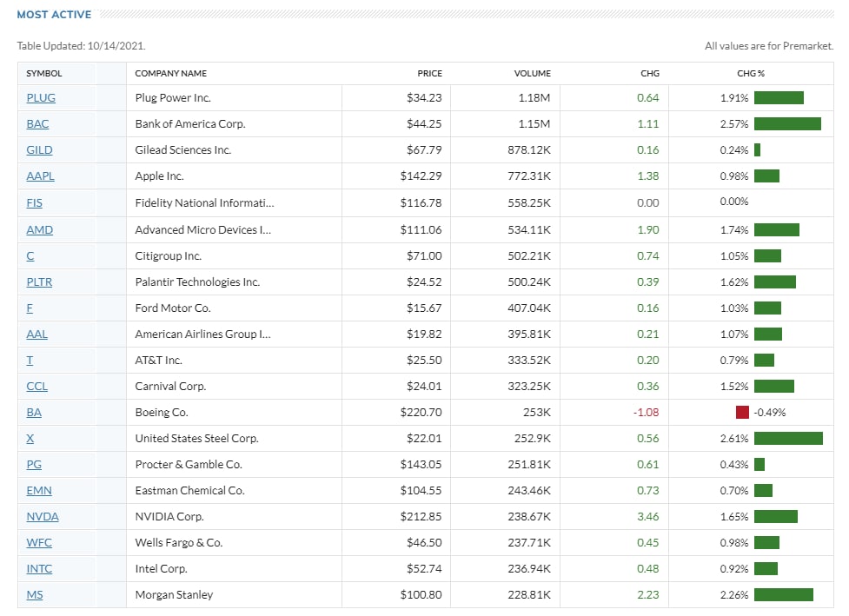Open the PLUG ticker link
The image size is (849, 616).
41,98
